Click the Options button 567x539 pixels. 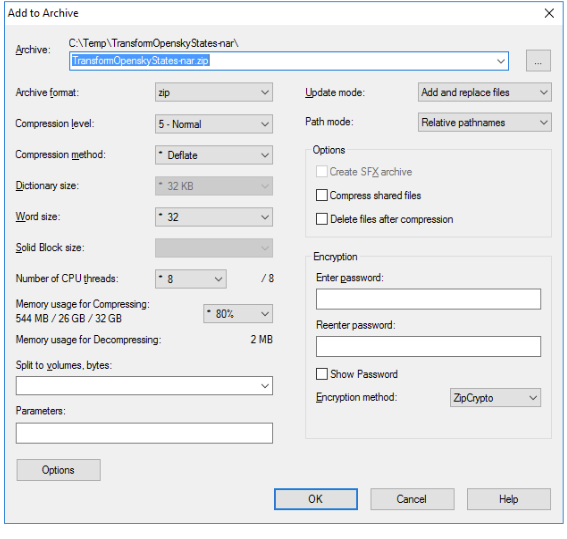(58, 470)
